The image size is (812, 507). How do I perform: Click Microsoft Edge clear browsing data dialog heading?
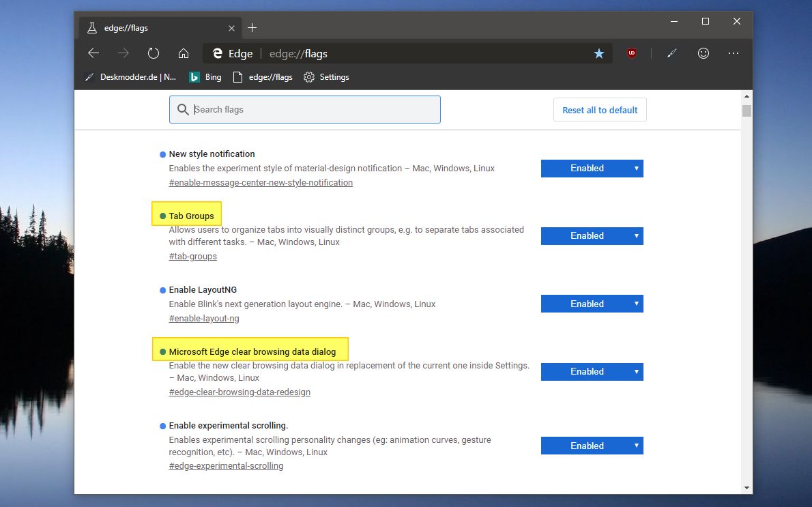[x=252, y=351]
